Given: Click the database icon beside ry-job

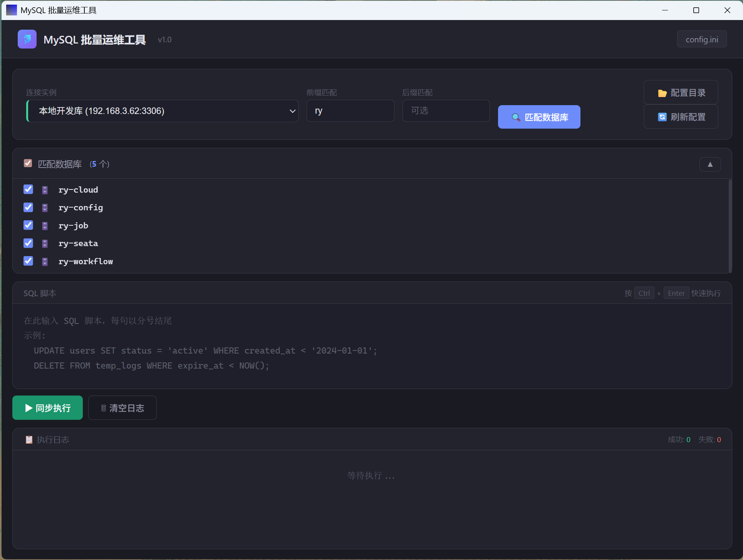Looking at the screenshot, I should 45,226.
